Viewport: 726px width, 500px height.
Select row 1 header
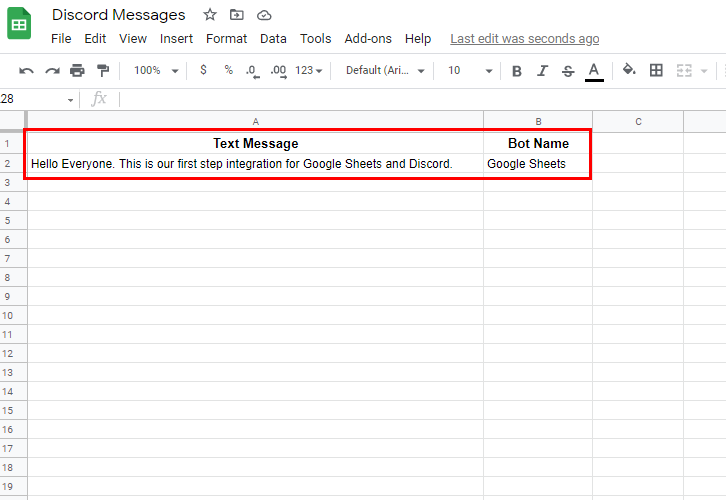[13, 144]
